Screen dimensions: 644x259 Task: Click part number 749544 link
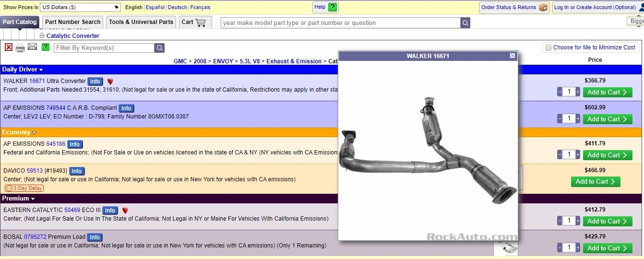56,108
